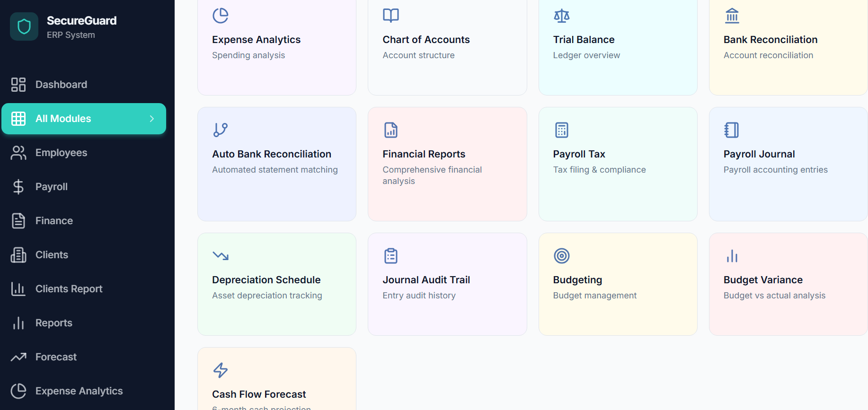This screenshot has width=868, height=410.
Task: Click the Forecast trending-up icon
Action: 18,357
